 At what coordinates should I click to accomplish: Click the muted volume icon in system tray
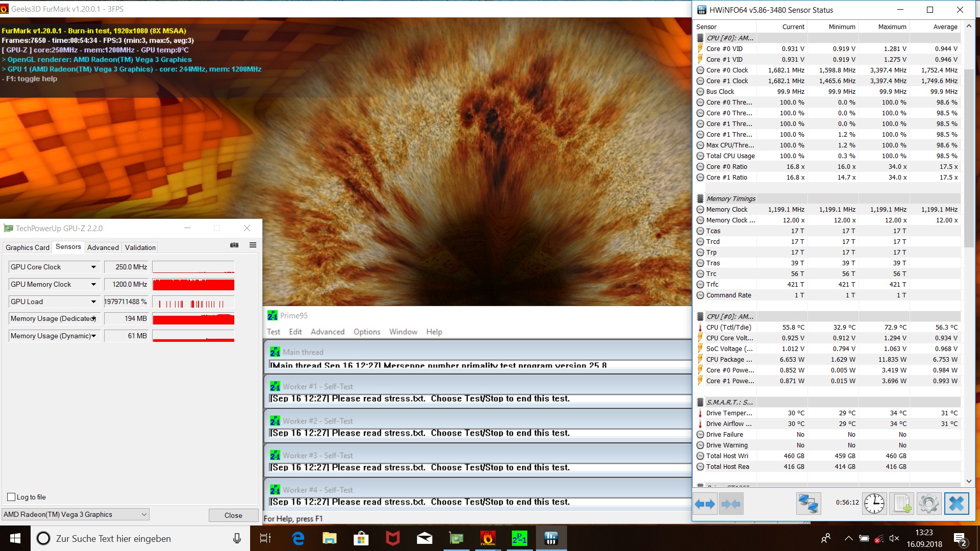coord(894,538)
